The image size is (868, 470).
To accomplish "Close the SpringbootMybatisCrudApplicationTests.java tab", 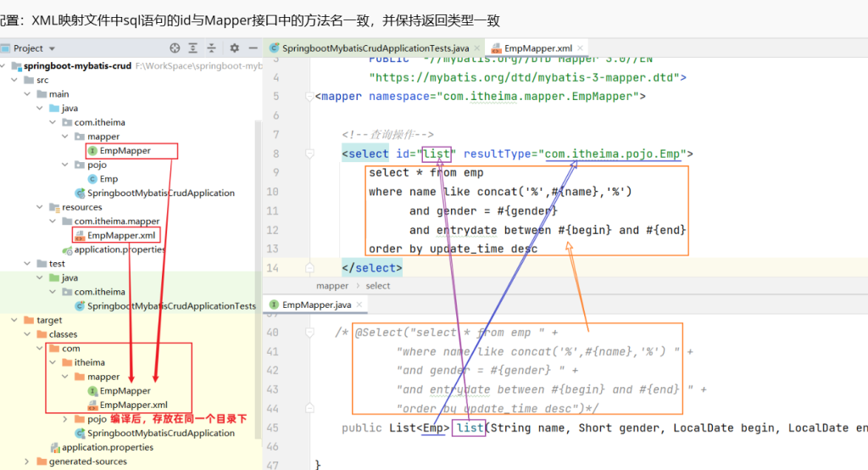I will (x=477, y=48).
